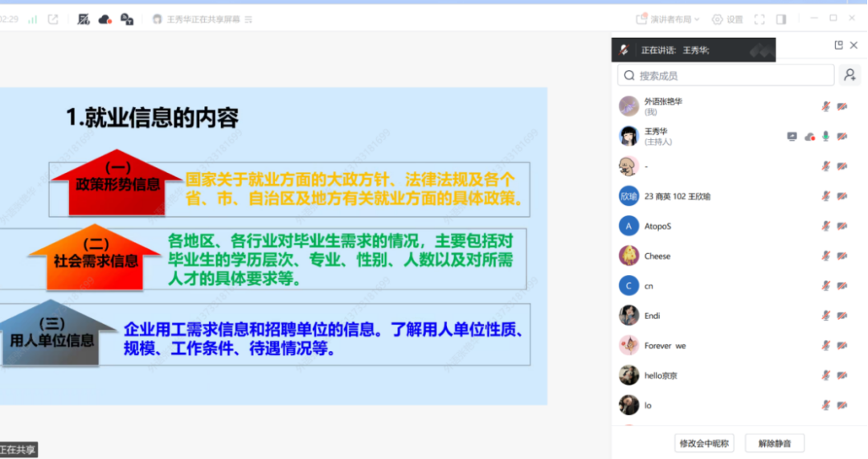This screenshot has height=459, width=868.
Task: Click the 解除静音 unmute button
Action: tap(774, 443)
